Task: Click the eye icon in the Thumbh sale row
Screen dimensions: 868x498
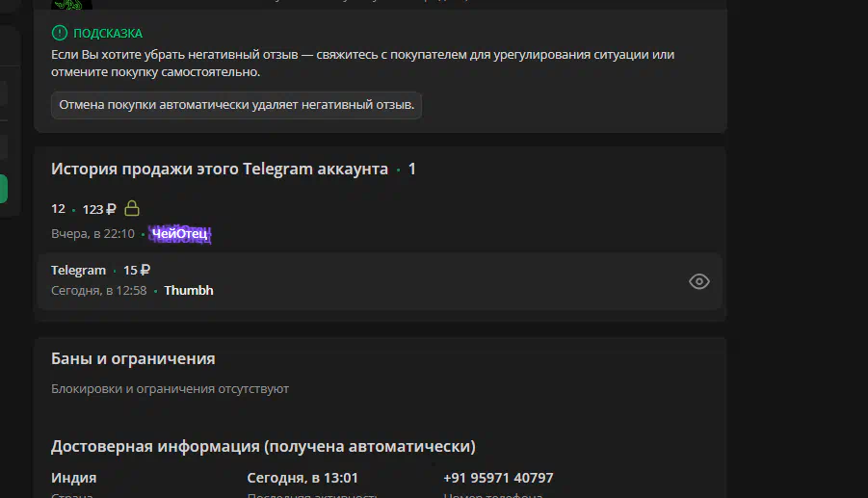Action: click(x=699, y=281)
